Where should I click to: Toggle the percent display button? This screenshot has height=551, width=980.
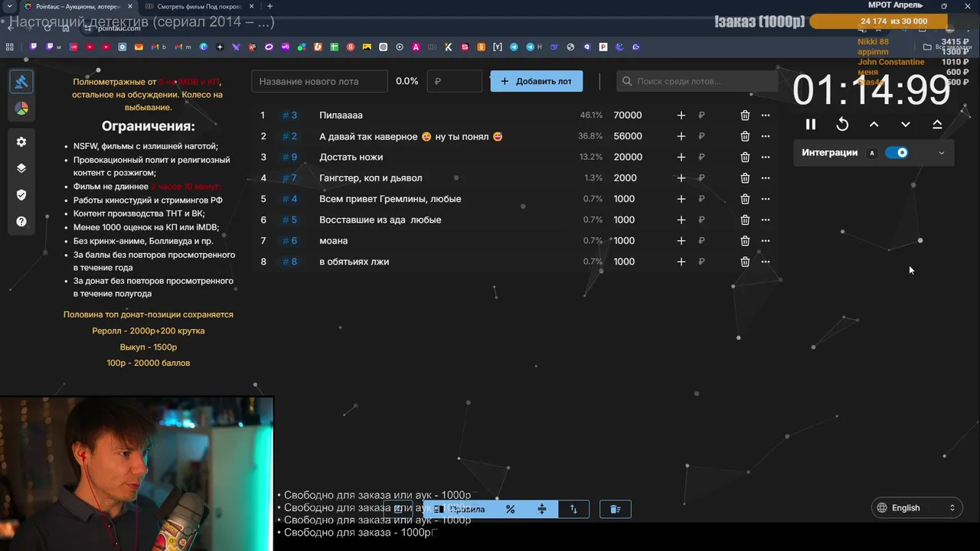tap(511, 509)
